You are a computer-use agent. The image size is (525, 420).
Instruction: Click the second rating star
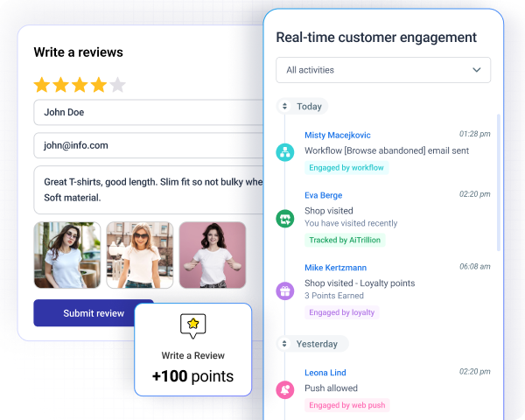(61, 85)
